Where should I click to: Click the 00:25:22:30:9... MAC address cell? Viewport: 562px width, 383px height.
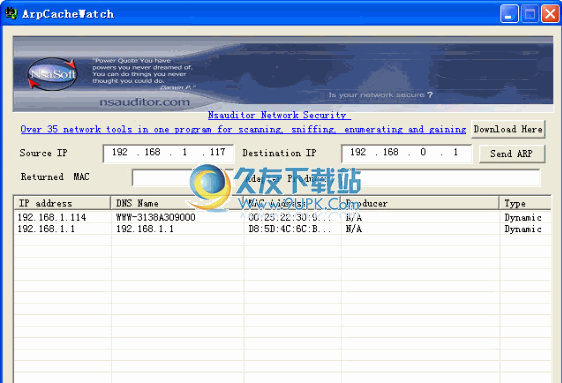tap(290, 217)
